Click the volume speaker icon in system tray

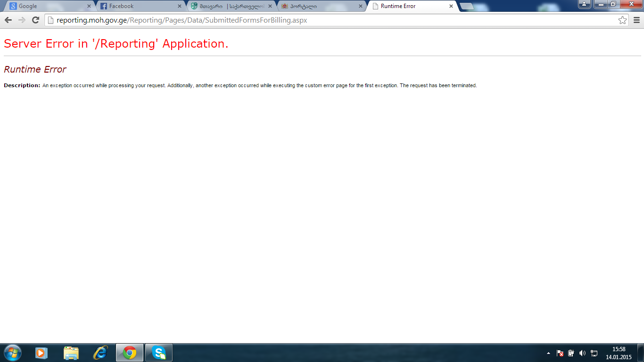pyautogui.click(x=582, y=353)
